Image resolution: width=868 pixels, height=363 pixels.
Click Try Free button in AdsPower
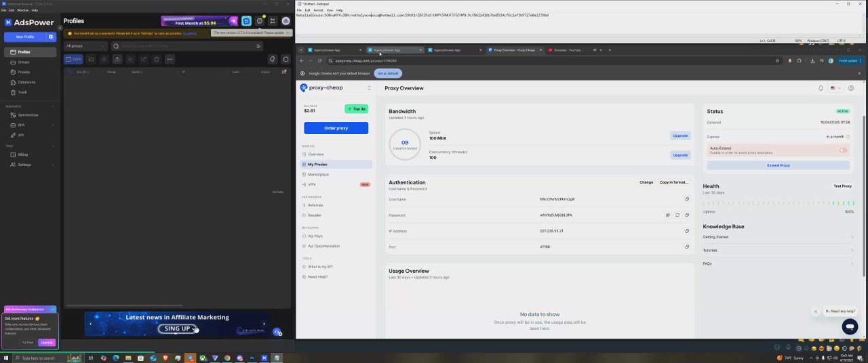pyautogui.click(x=28, y=342)
